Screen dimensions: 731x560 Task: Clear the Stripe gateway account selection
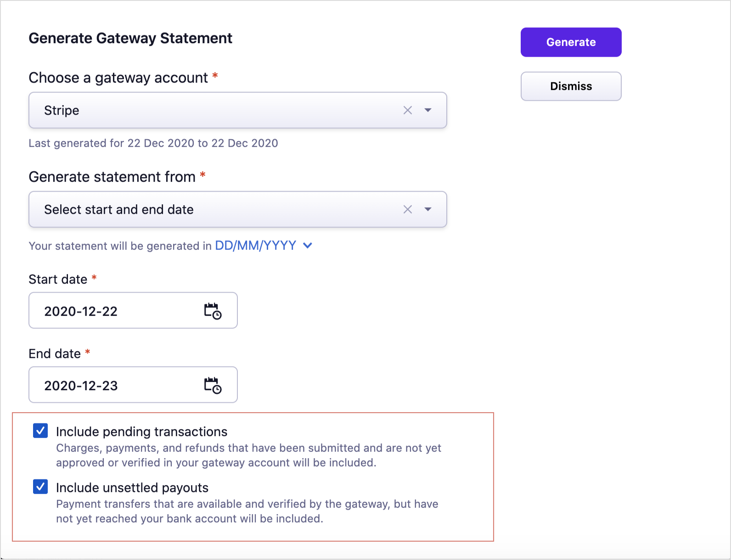(407, 110)
